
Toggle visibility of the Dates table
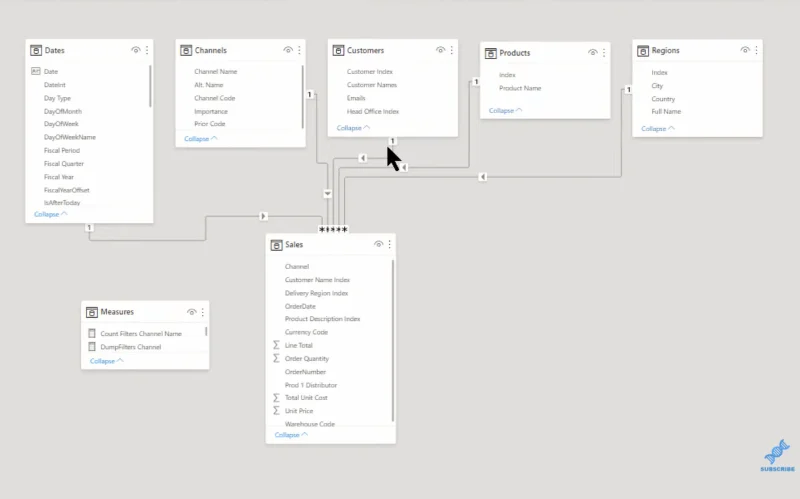136,50
